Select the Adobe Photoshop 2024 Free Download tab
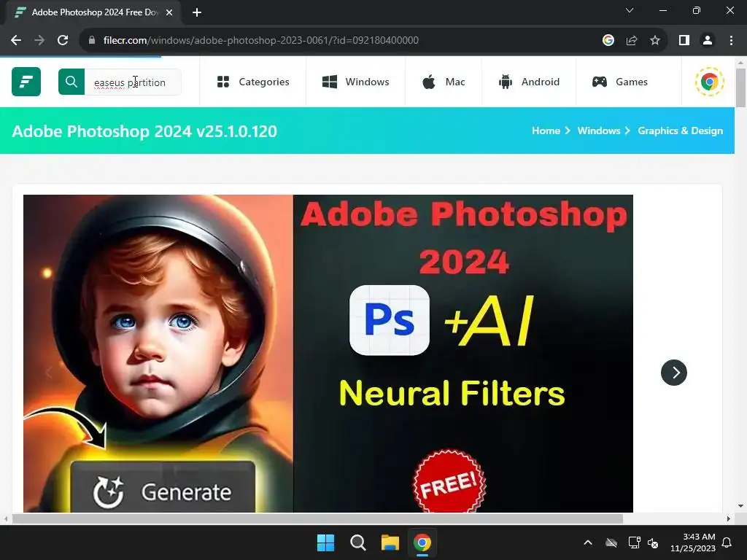Image resolution: width=747 pixels, height=560 pixels. pyautogui.click(x=93, y=12)
